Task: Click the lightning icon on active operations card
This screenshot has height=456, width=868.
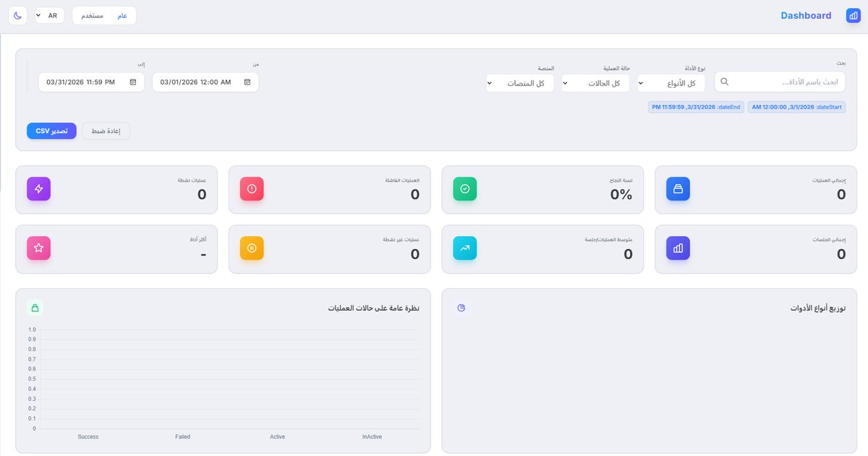Action: [x=38, y=188]
